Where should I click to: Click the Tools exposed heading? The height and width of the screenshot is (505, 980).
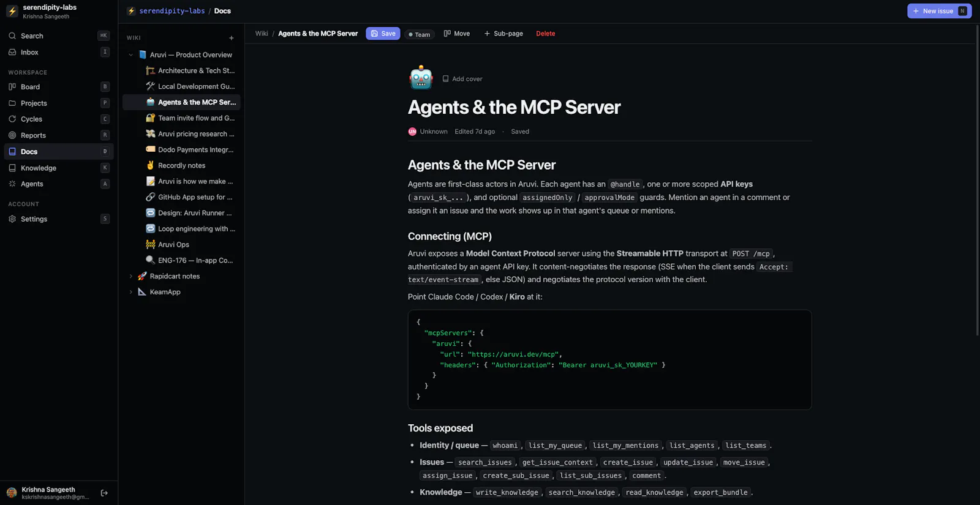(x=440, y=428)
